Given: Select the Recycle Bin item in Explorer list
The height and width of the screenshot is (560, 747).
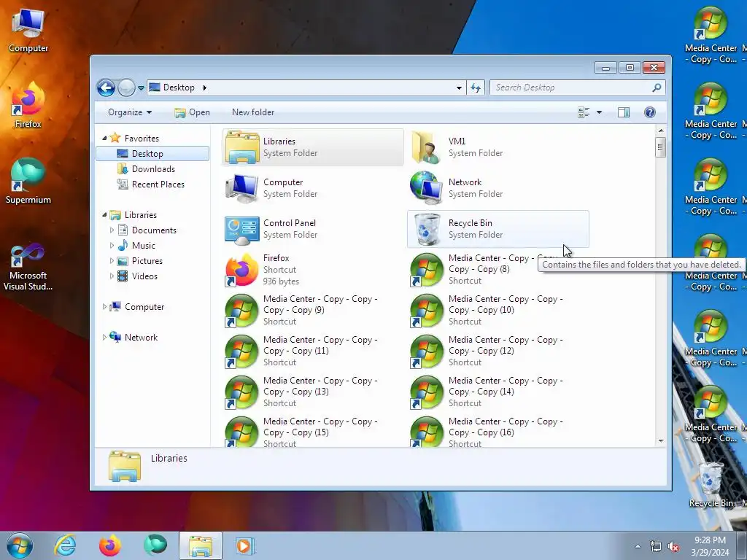Looking at the screenshot, I should point(498,229).
